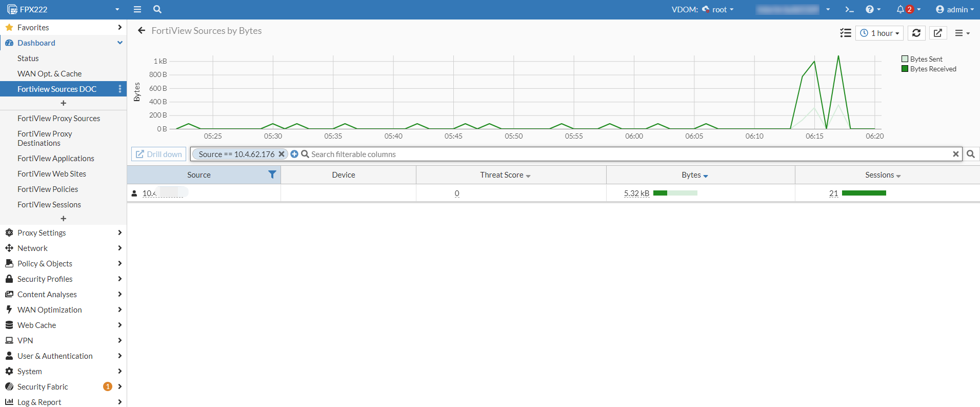Add a new filter with plus icon
Viewport: 980px width, 407px height.
(294, 154)
